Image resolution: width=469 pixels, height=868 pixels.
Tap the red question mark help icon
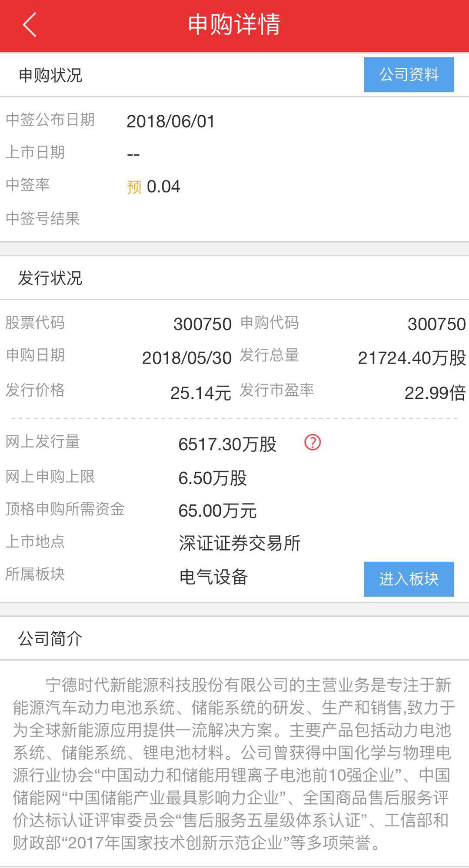[313, 442]
